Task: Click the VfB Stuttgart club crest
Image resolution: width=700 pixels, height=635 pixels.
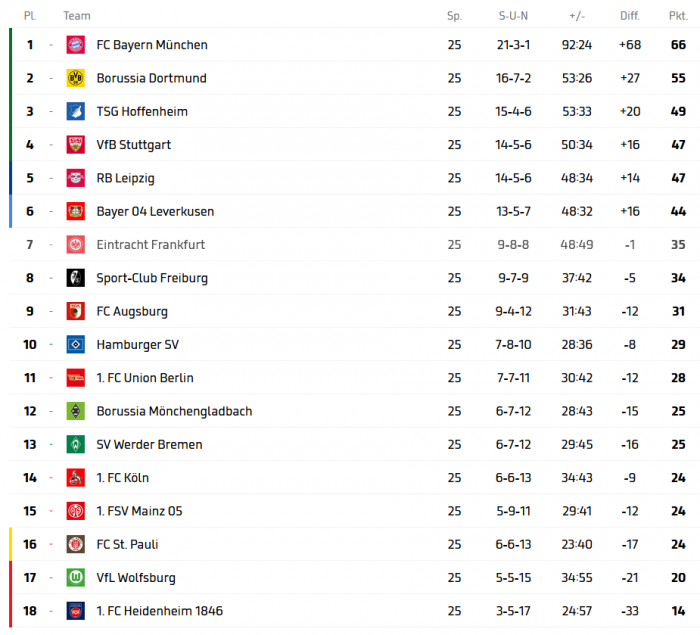Action: coord(75,145)
